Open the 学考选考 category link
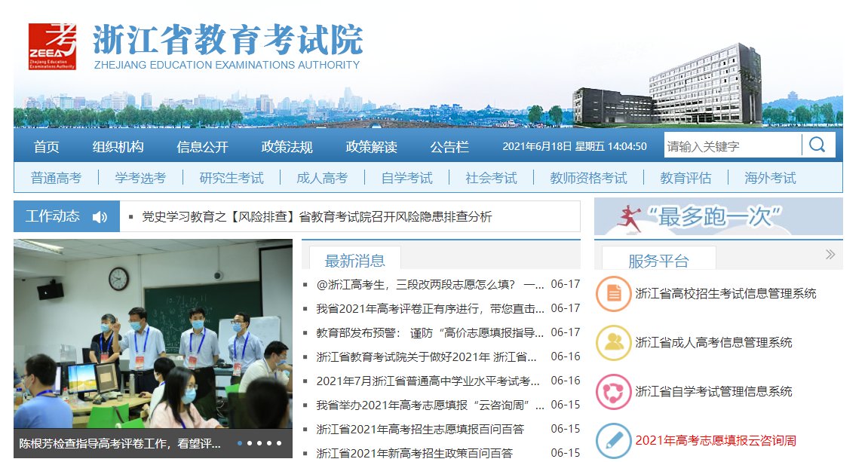This screenshot has height=462, width=868. click(140, 178)
